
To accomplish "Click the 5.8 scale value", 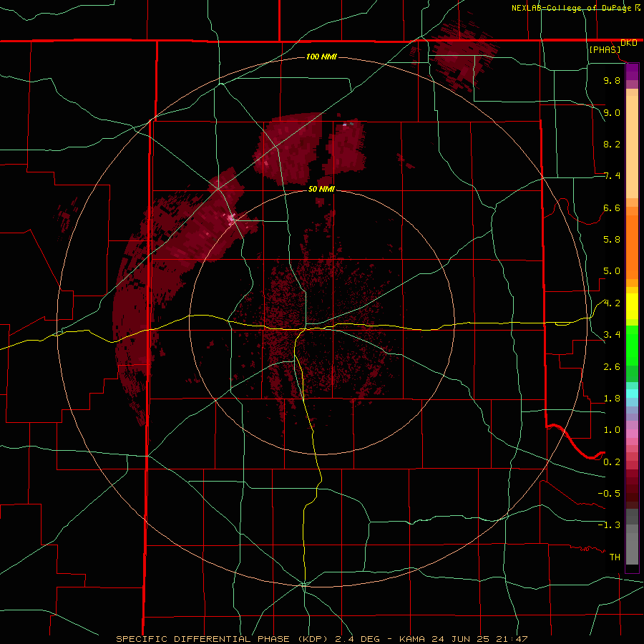I will [x=612, y=240].
